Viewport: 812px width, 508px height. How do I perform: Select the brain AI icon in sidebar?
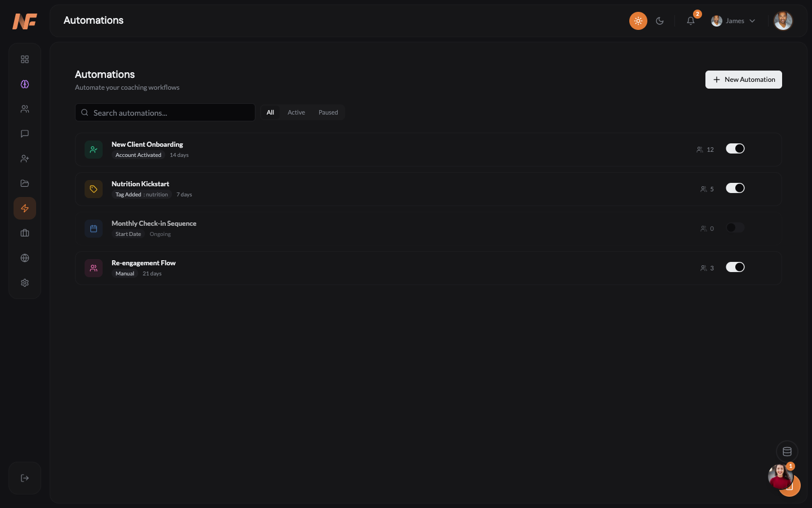click(25, 84)
